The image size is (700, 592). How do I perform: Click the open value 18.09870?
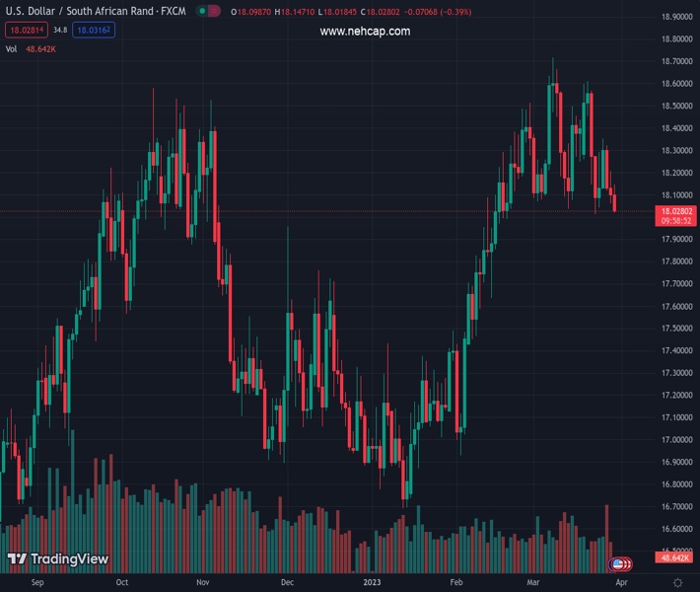[253, 12]
